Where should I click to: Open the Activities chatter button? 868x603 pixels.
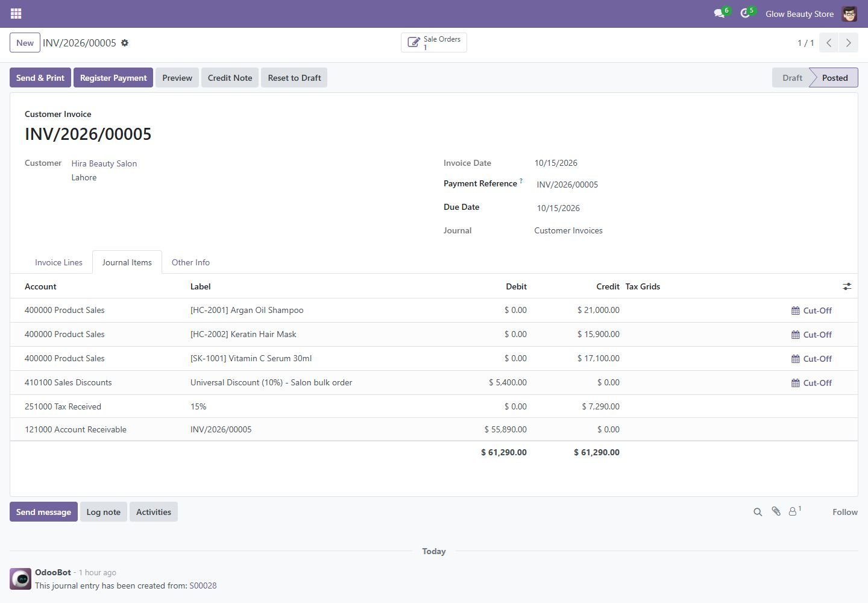click(154, 512)
